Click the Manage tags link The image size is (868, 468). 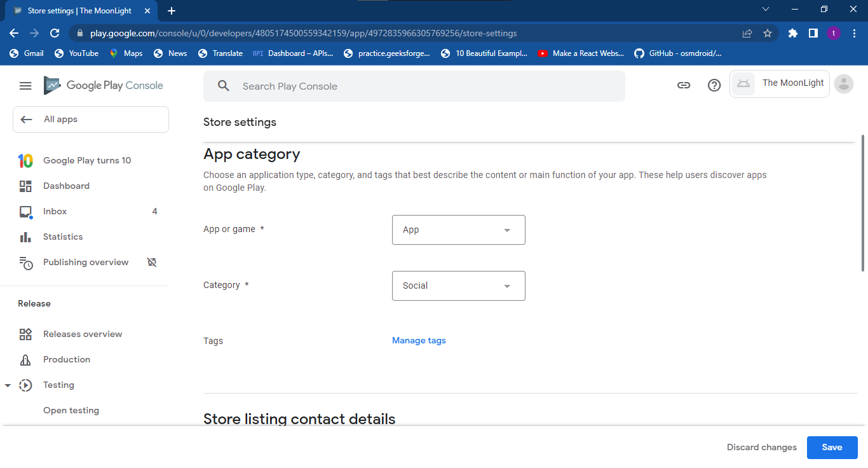[x=419, y=341]
